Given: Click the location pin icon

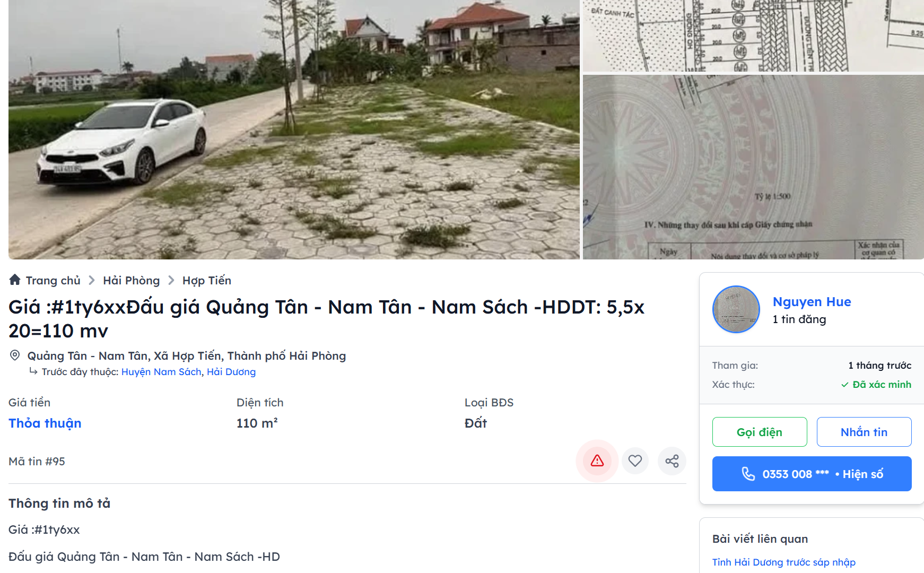Looking at the screenshot, I should pos(15,355).
